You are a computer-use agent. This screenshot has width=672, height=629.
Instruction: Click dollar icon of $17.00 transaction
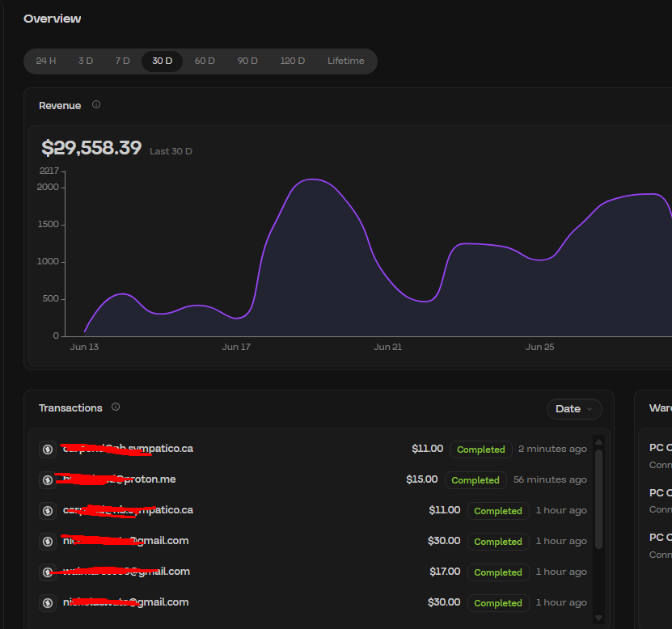tap(48, 572)
